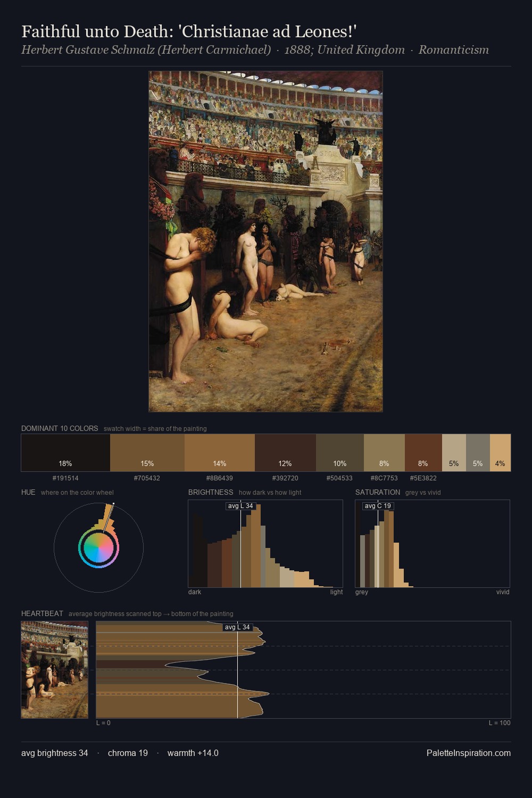The image size is (532, 798).
Task: Click the avg brightness 34 footer stat
Action: (x=55, y=753)
